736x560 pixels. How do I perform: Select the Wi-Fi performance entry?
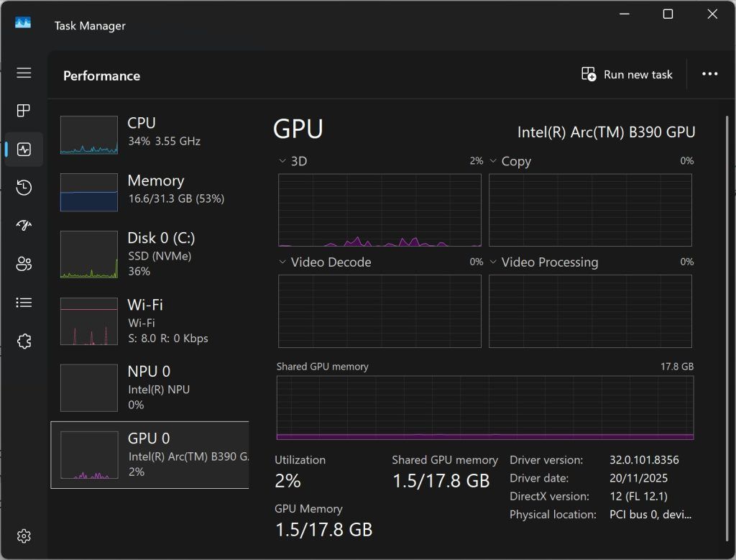[149, 321]
